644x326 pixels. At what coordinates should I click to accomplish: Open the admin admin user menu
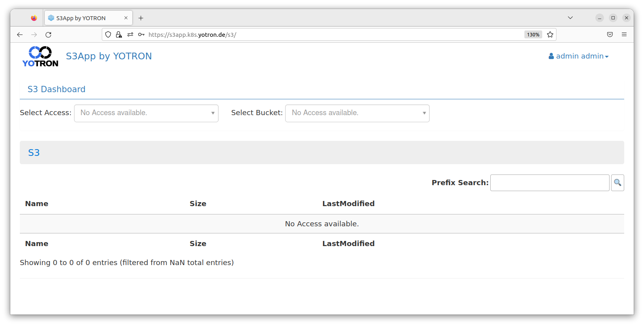(578, 56)
